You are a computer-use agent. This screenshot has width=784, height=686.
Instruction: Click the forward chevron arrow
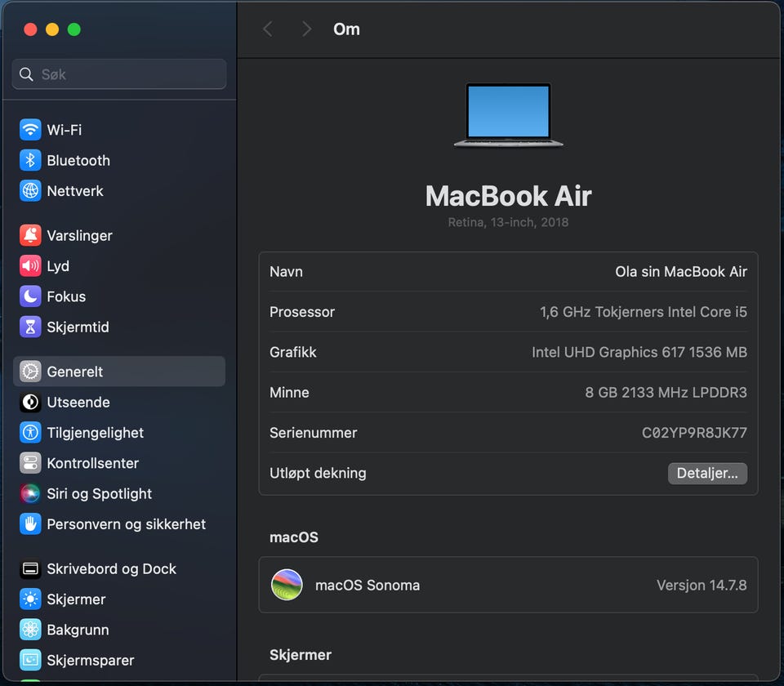(307, 29)
